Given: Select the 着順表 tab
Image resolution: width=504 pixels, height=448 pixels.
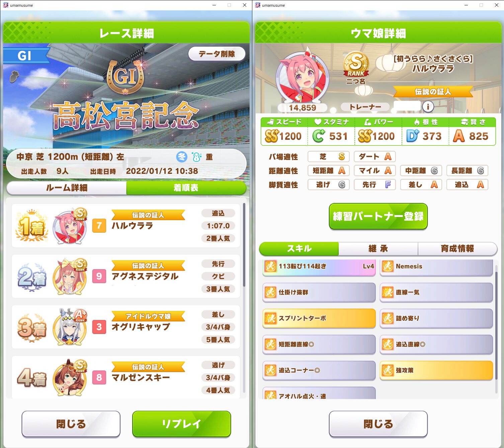Looking at the screenshot, I should click(x=186, y=188).
